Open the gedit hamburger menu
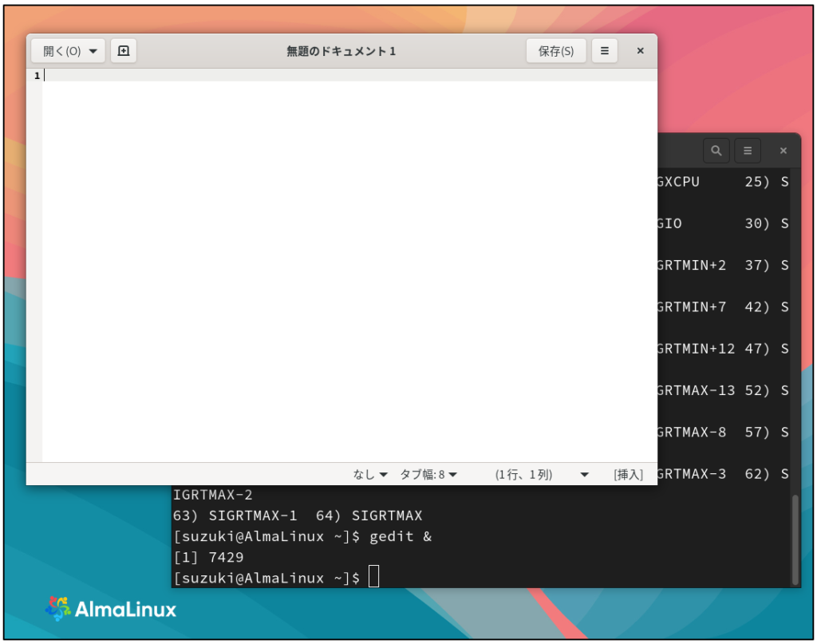 tap(604, 51)
